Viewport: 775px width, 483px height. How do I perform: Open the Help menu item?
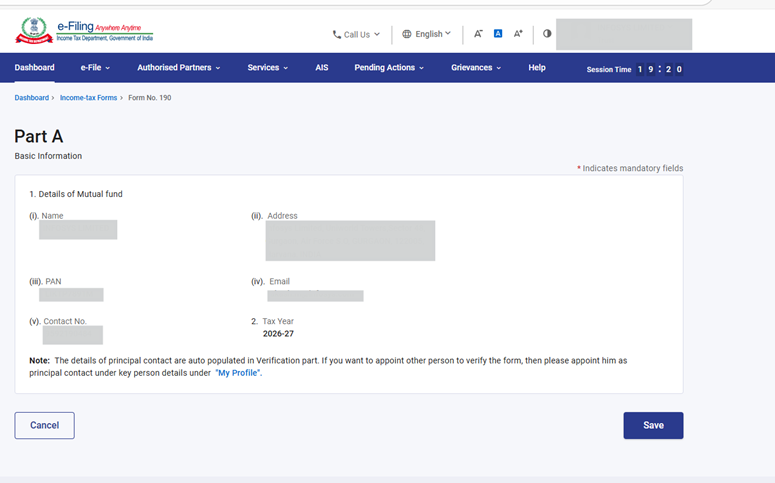click(x=537, y=68)
